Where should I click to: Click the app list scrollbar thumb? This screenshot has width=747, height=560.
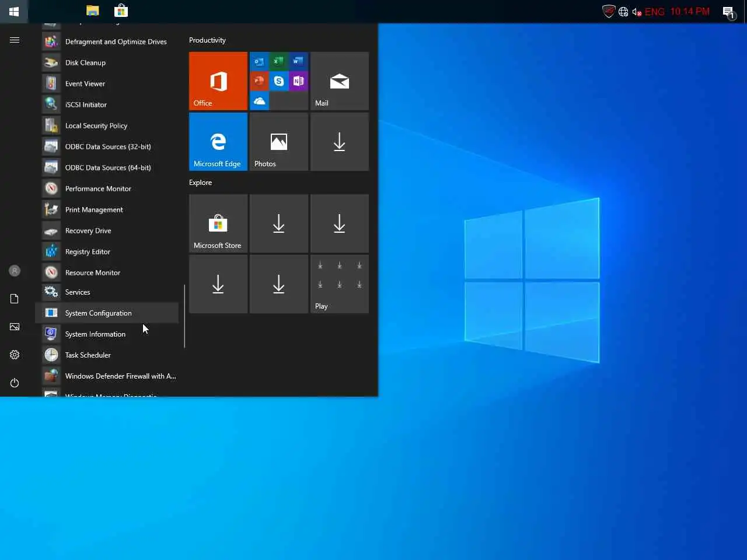point(184,316)
